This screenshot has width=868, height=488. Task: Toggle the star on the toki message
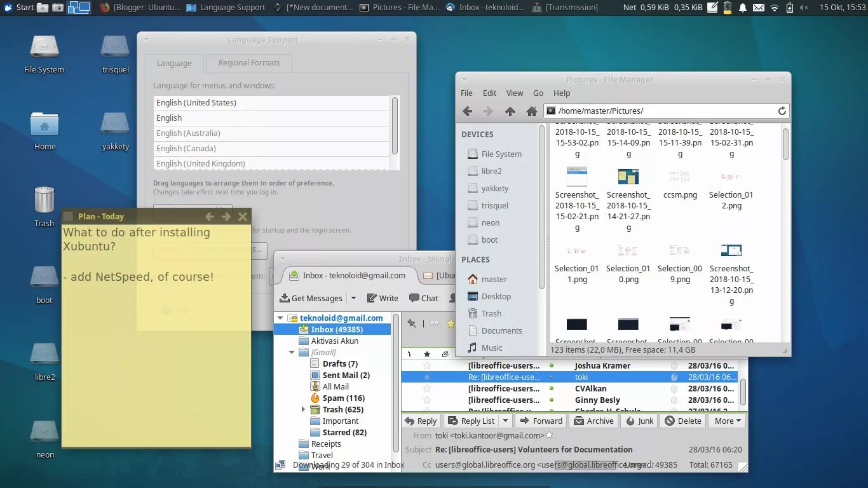click(x=427, y=377)
